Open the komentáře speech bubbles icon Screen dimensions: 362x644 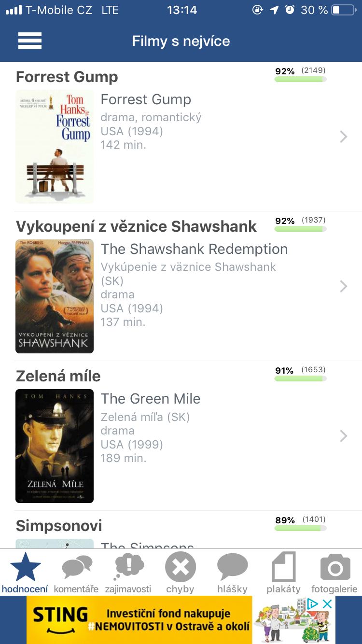77,567
